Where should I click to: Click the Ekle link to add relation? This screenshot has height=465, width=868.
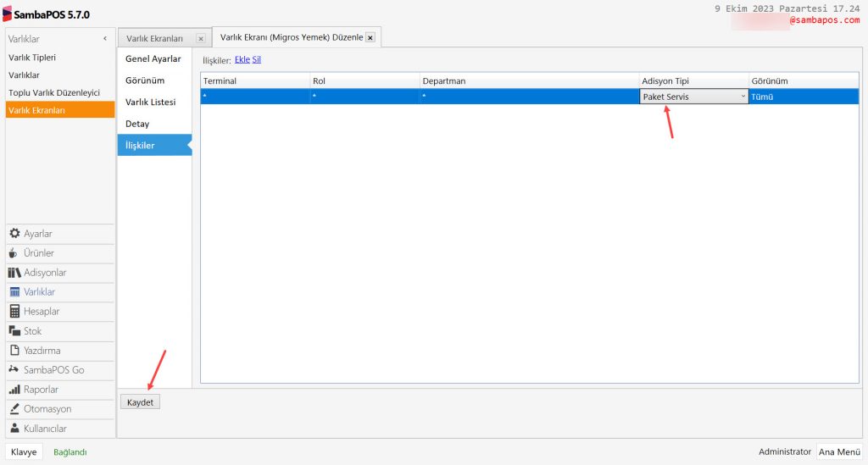pos(242,60)
